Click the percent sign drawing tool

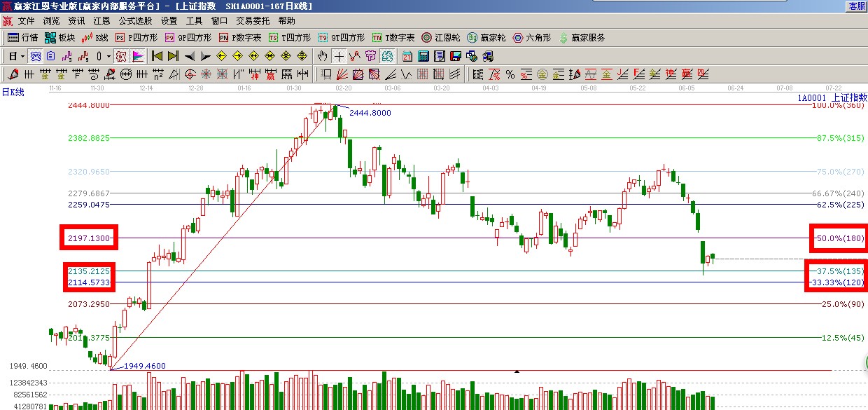[x=510, y=74]
